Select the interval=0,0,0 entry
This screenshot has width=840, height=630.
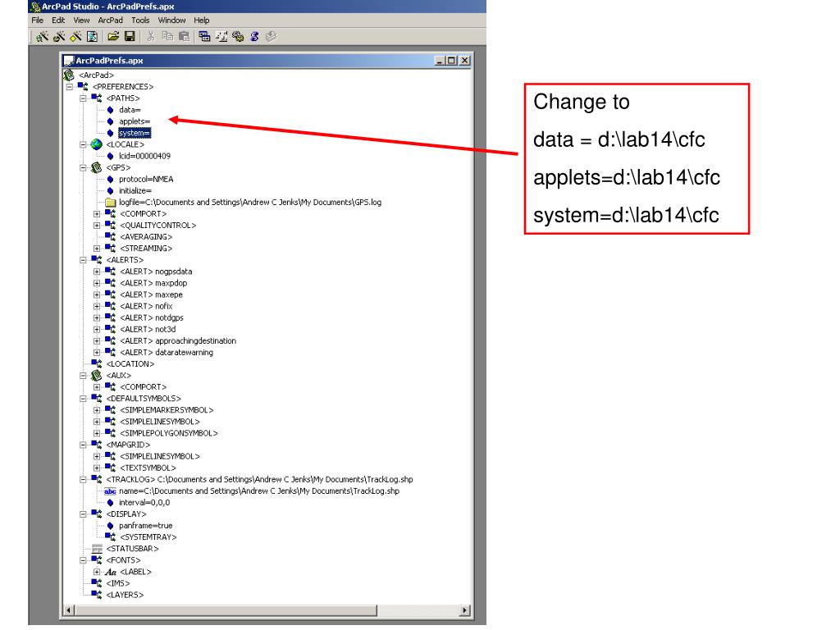tap(144, 503)
